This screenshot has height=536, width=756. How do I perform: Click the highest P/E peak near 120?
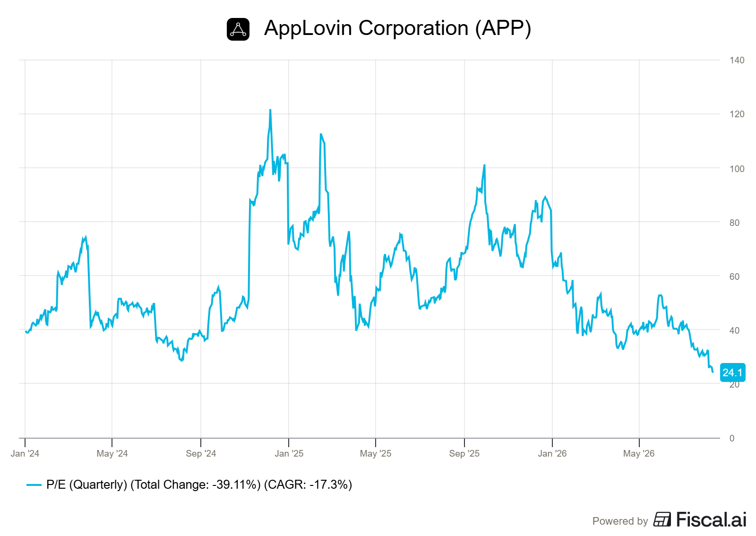tap(270, 110)
